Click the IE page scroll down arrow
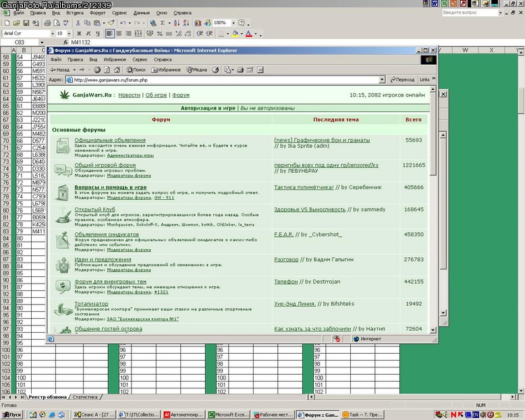 pos(433,330)
